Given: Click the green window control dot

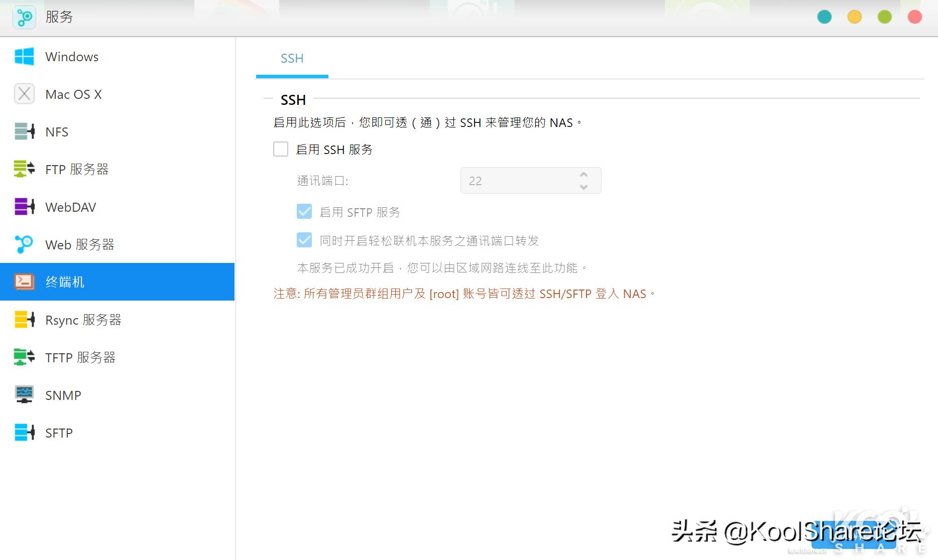Looking at the screenshot, I should [x=884, y=17].
